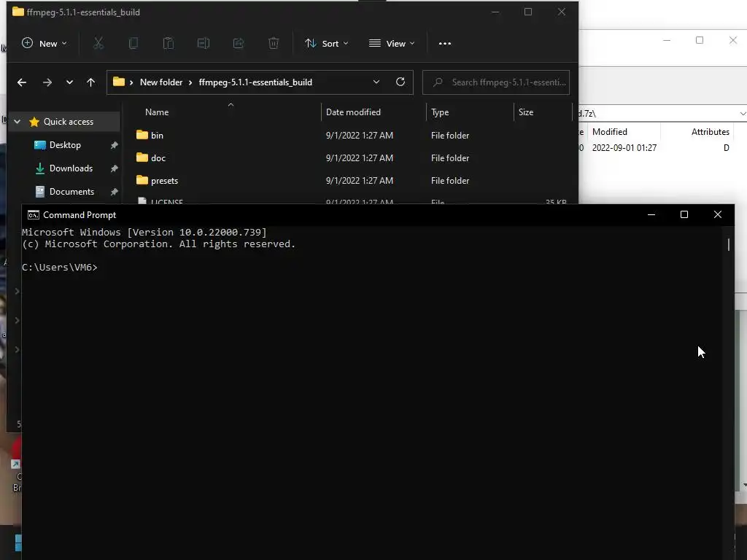This screenshot has height=560, width=747.
Task: Click the bin folder icon
Action: click(142, 135)
